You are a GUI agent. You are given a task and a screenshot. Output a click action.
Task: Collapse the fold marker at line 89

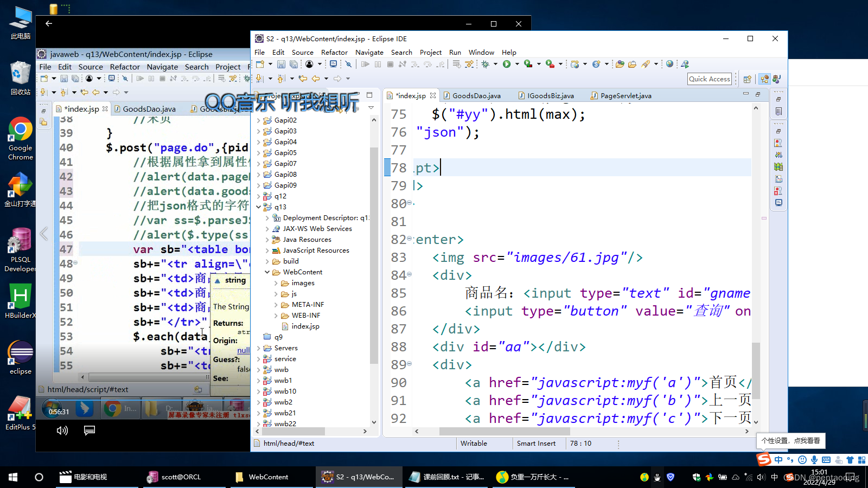(410, 364)
